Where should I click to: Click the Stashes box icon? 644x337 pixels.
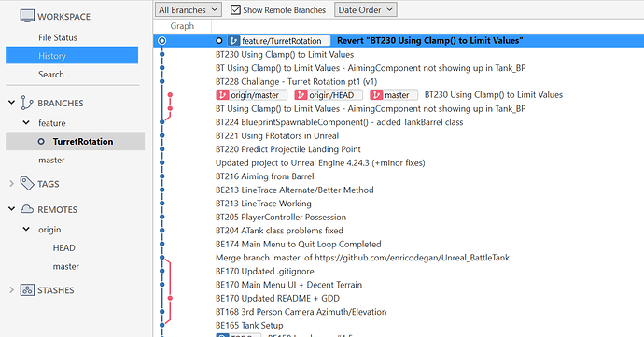click(x=27, y=289)
